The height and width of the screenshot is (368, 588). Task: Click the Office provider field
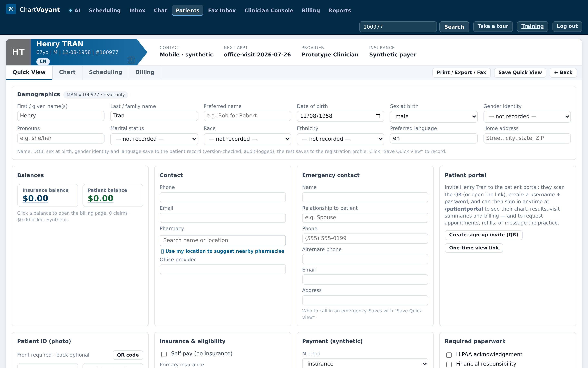[x=223, y=269]
